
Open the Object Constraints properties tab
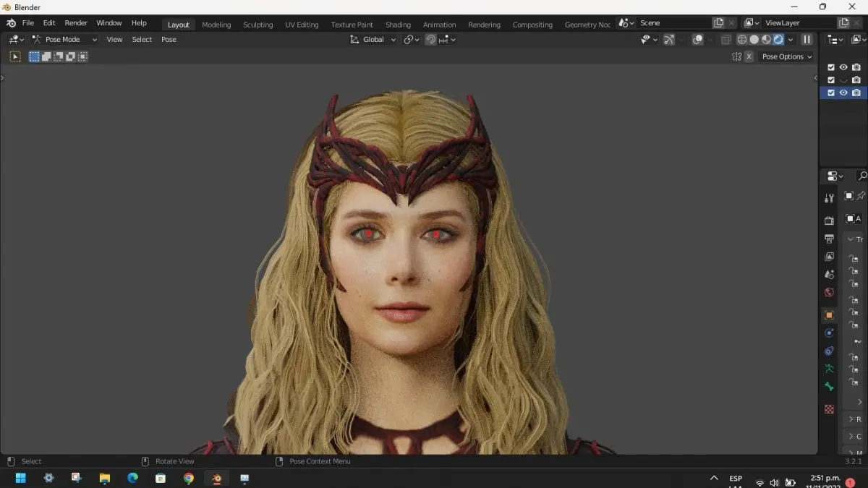tap(830, 351)
